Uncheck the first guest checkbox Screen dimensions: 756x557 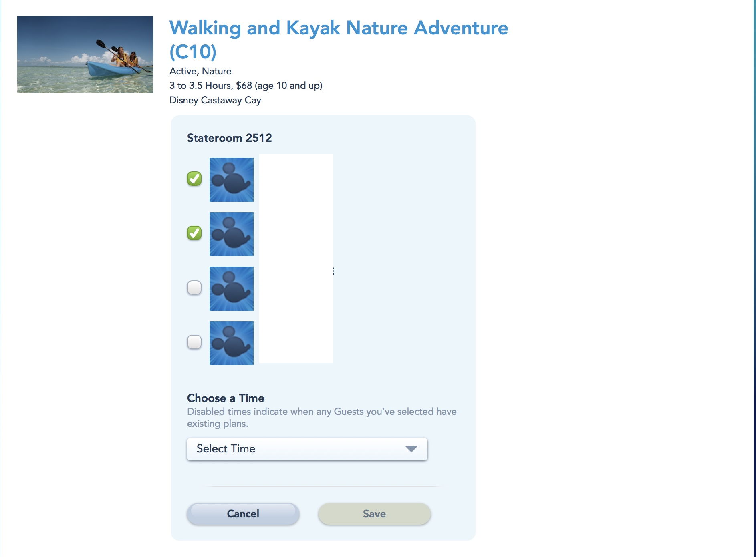click(194, 179)
